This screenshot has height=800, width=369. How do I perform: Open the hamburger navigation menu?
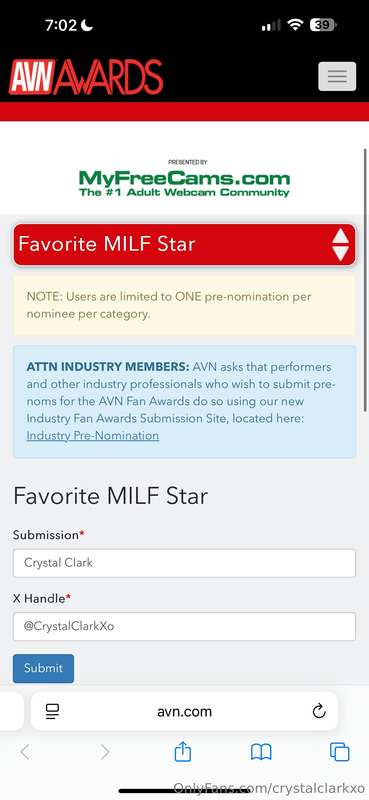point(337,77)
